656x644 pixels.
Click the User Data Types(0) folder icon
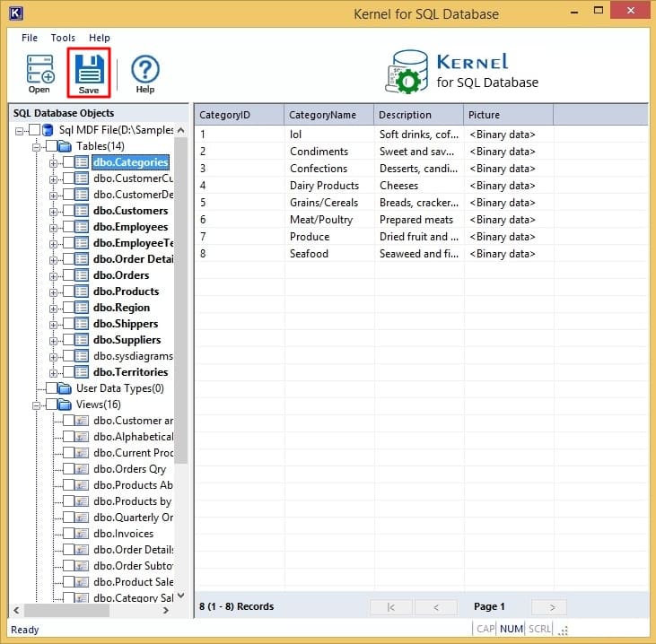point(65,388)
